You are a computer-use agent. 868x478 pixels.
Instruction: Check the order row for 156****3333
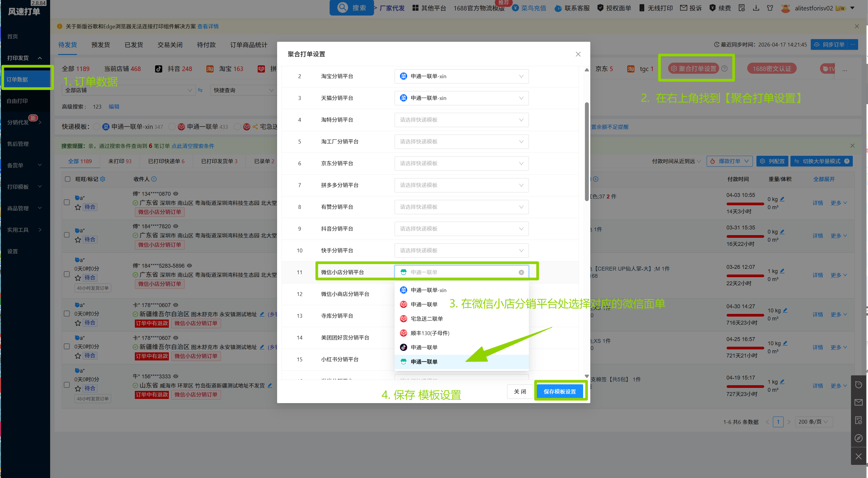(67, 385)
